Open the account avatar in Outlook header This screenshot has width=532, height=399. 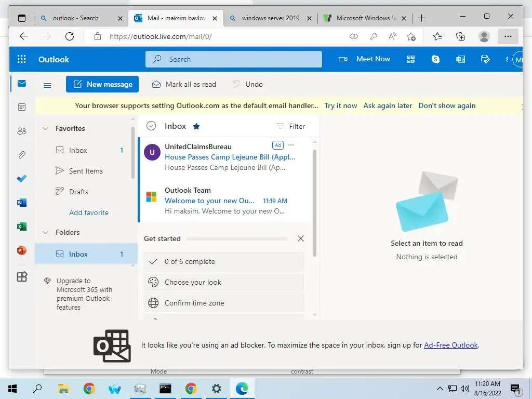(518, 60)
